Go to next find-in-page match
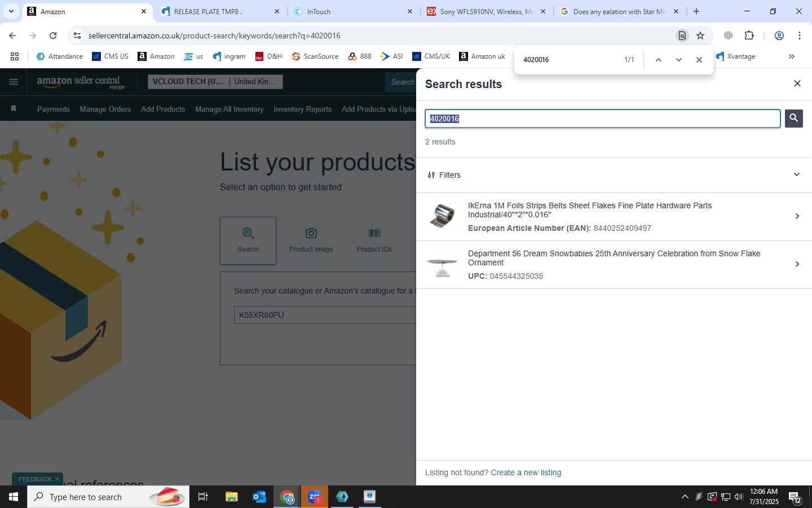Image resolution: width=812 pixels, height=508 pixels. coord(679,60)
